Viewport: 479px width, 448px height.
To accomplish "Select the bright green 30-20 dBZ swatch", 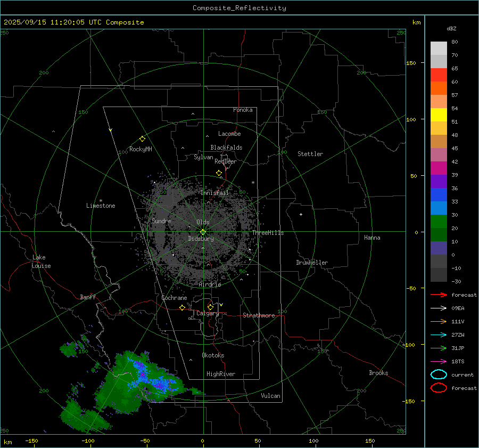I will (439, 221).
